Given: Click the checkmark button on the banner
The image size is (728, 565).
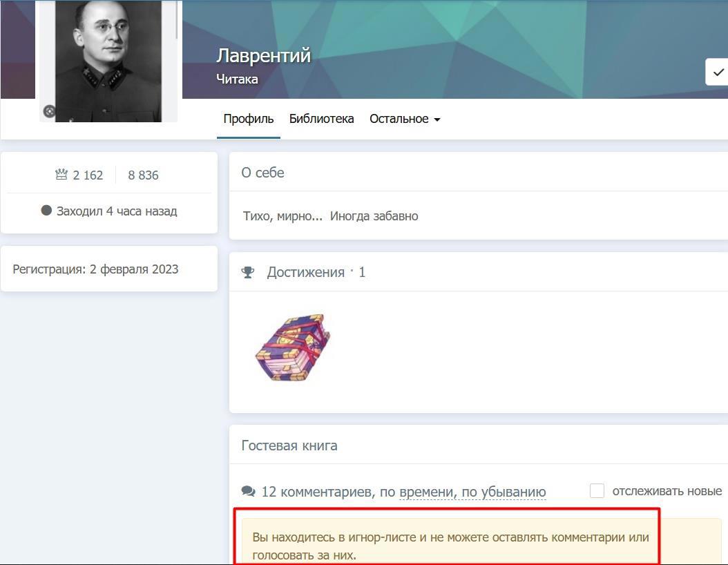Looking at the screenshot, I should point(718,73).
